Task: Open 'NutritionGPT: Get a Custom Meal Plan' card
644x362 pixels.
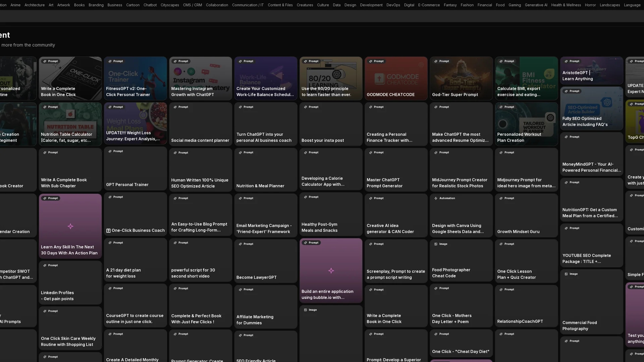Action: [591, 200]
